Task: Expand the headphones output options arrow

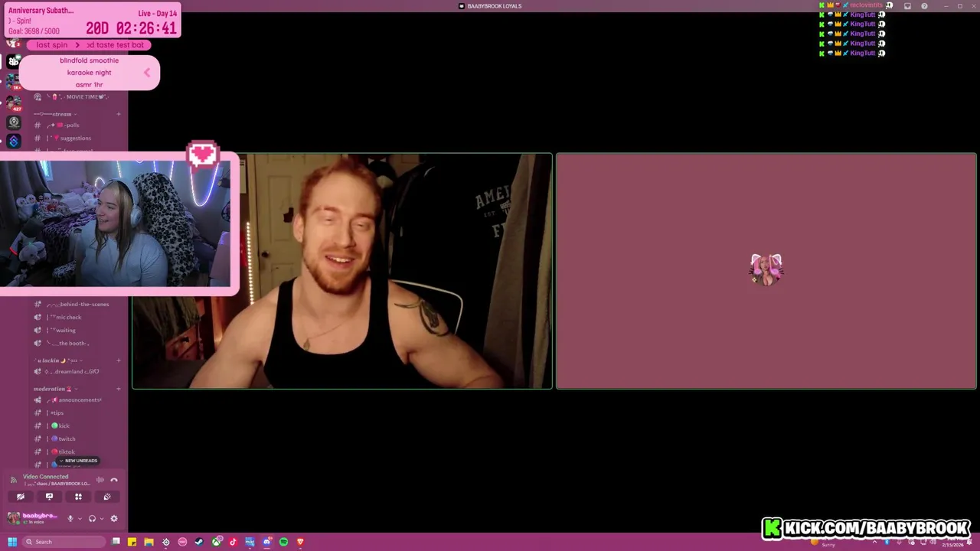Action: tap(101, 519)
